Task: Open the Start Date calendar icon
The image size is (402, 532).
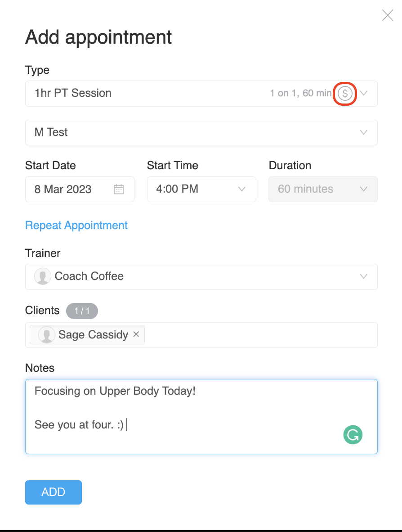Action: point(119,189)
